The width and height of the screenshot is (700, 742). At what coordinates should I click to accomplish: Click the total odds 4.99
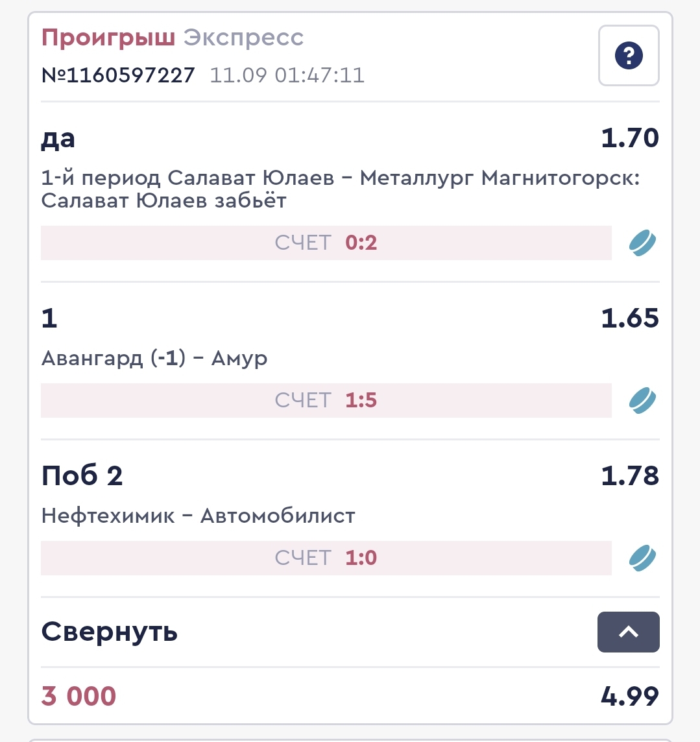click(629, 696)
